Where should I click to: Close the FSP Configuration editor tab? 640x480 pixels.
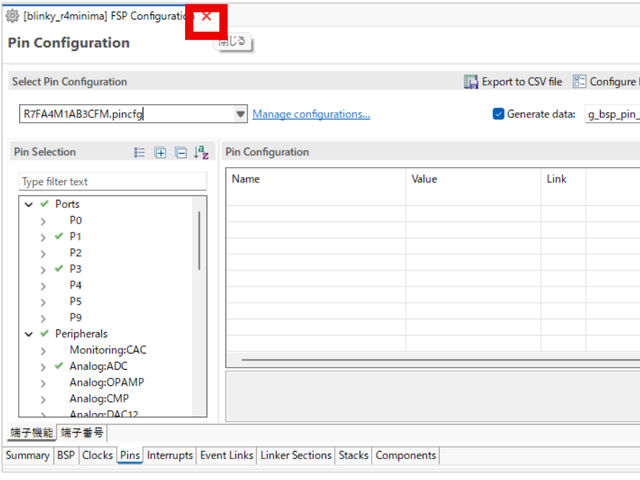pos(207,16)
